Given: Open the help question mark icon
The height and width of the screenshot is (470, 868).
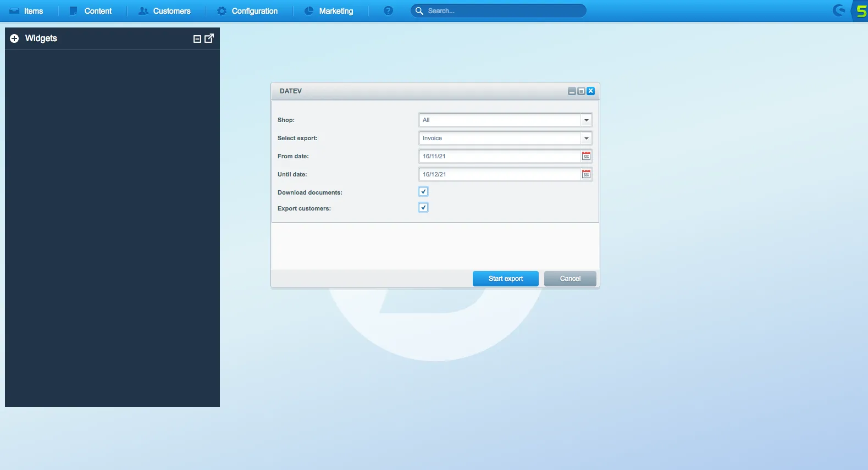Looking at the screenshot, I should pyautogui.click(x=388, y=11).
